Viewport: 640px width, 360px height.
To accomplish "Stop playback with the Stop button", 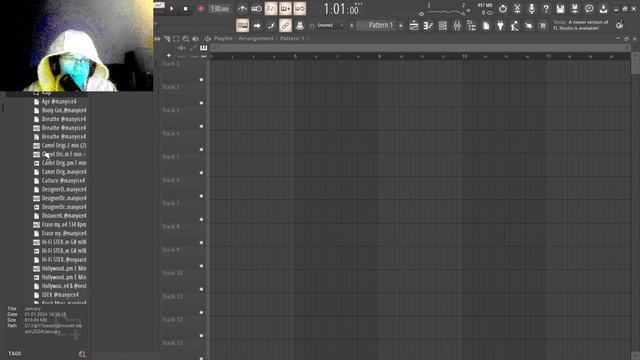I will pos(186,9).
